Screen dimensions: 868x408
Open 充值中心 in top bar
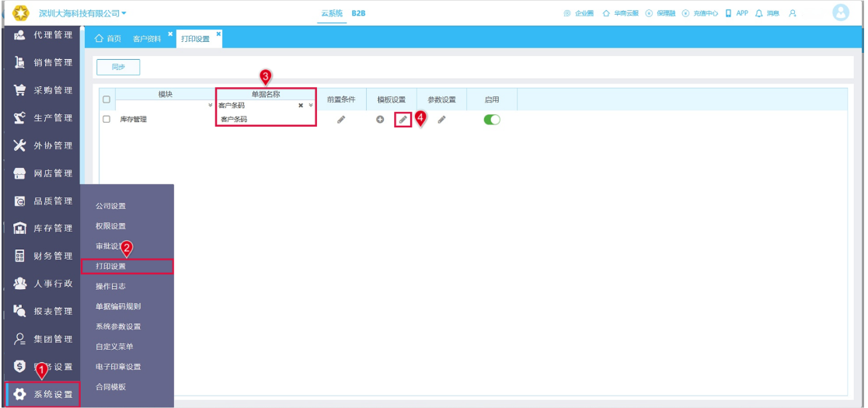(x=700, y=13)
